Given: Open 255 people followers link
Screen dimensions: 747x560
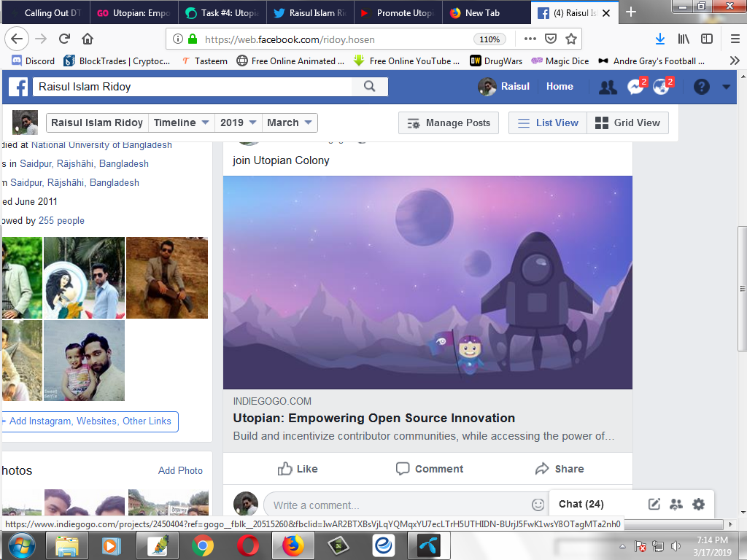Looking at the screenshot, I should click(61, 220).
